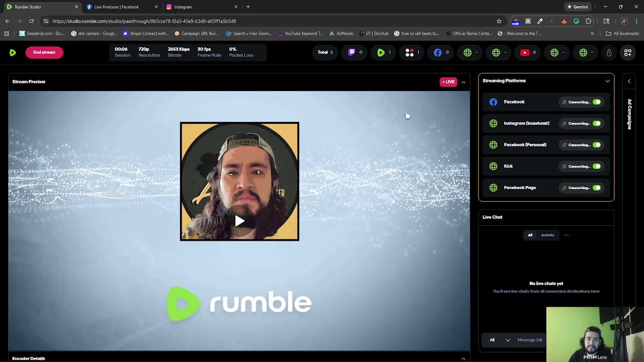Click the globe icon beside Facebook Page
Viewport: 644px width, 362px height.
coord(493,188)
